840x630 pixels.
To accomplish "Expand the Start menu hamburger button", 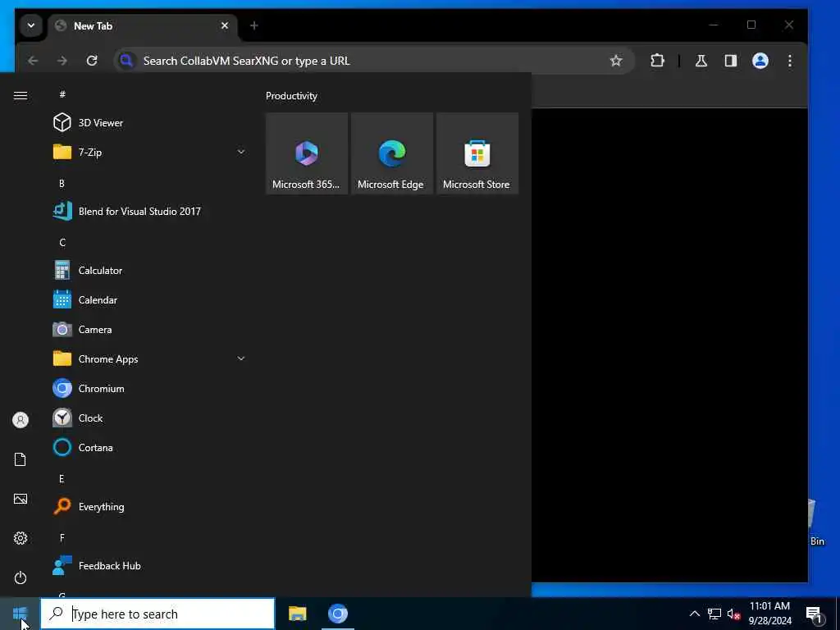I will tap(21, 95).
